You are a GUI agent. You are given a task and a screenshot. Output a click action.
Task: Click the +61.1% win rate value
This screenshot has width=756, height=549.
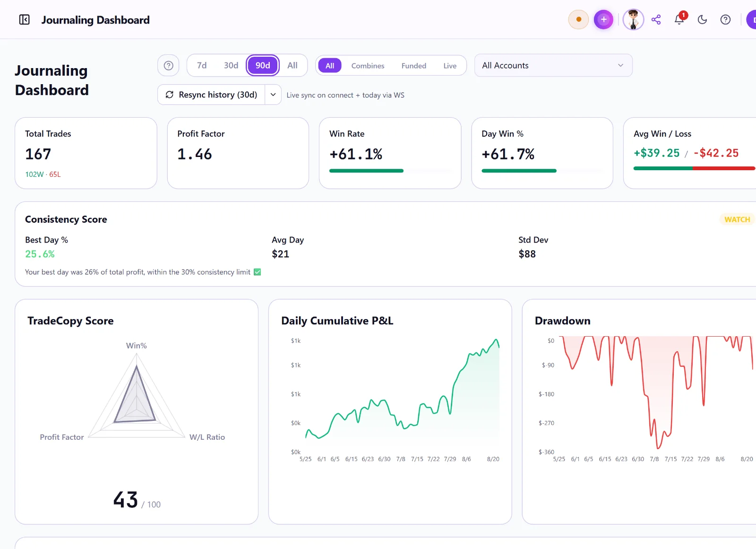click(356, 154)
